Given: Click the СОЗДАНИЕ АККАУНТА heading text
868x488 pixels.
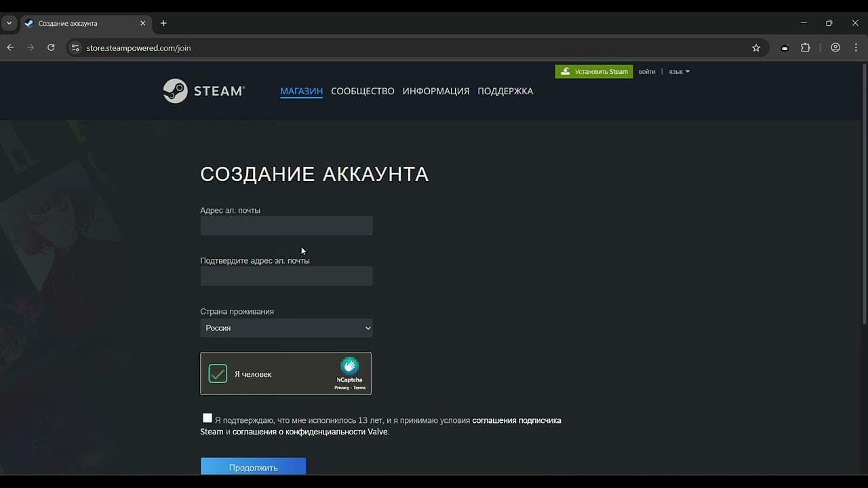Looking at the screenshot, I should pyautogui.click(x=315, y=174).
